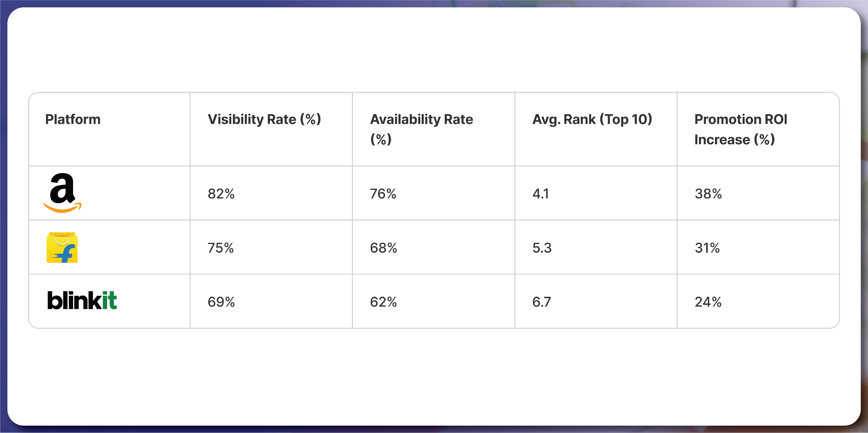Screen dimensions: 868x433
Task: Select the Visibility Rate (%) header
Action: [264, 119]
